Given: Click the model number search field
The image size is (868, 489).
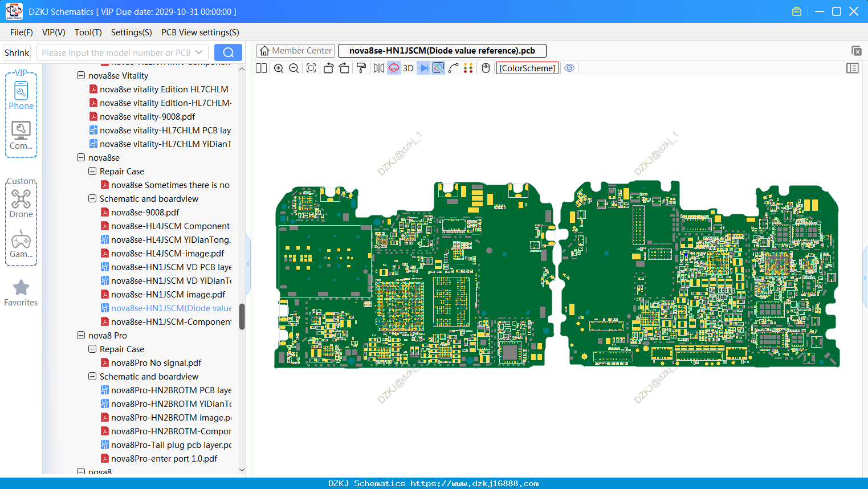Looking at the screenshot, I should [x=116, y=52].
